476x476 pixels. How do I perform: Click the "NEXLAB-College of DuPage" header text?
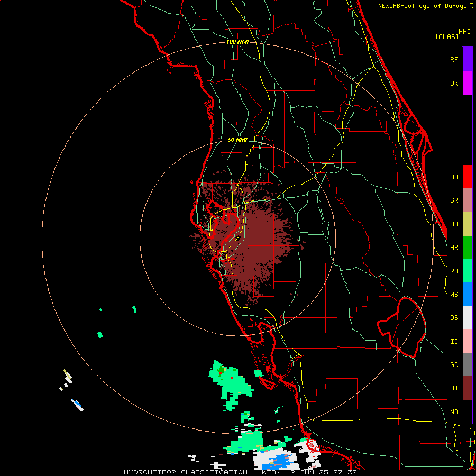click(x=422, y=6)
